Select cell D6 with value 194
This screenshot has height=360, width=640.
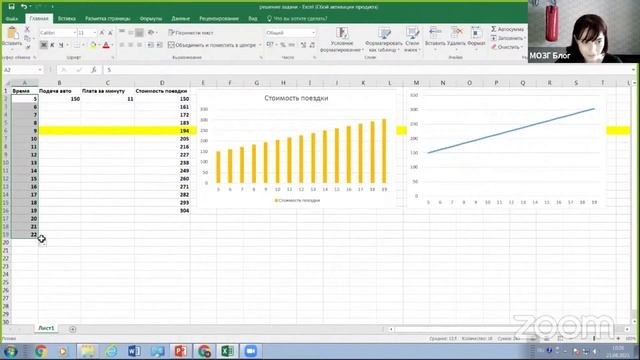click(162, 131)
